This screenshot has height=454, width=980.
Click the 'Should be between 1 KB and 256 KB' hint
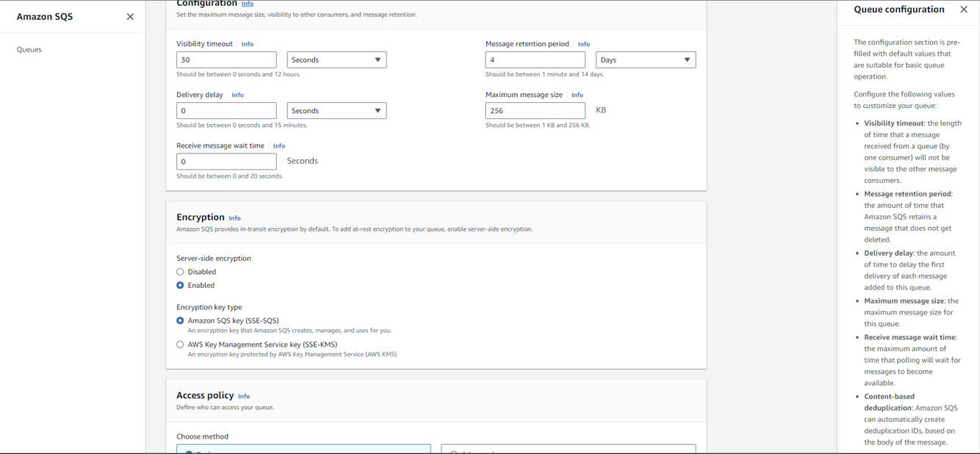tap(538, 125)
